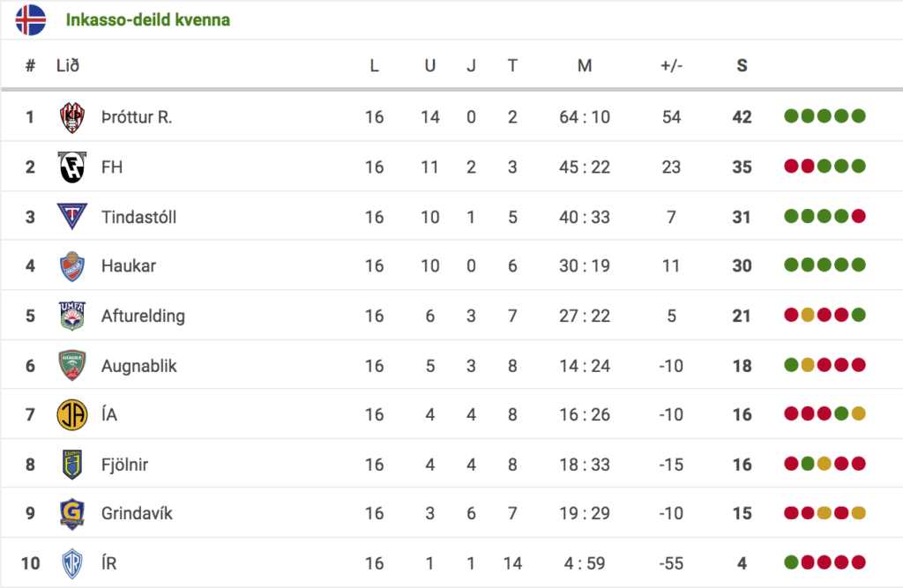This screenshot has width=903, height=588.
Task: Click the Fjölnir shield crest
Action: tap(72, 465)
